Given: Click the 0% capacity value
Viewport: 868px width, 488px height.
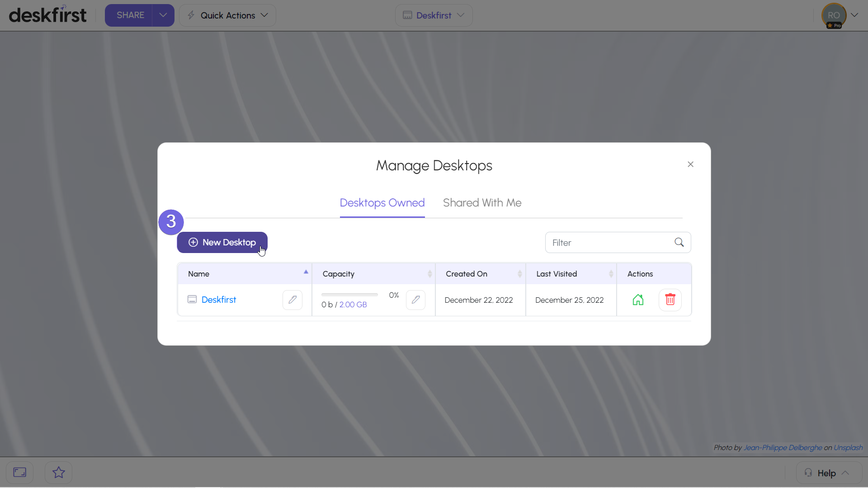Looking at the screenshot, I should [x=394, y=295].
